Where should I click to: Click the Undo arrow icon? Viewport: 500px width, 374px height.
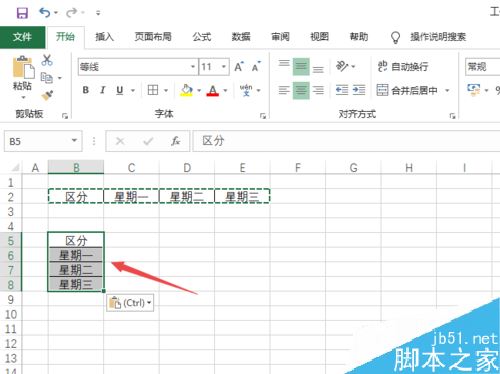click(44, 13)
